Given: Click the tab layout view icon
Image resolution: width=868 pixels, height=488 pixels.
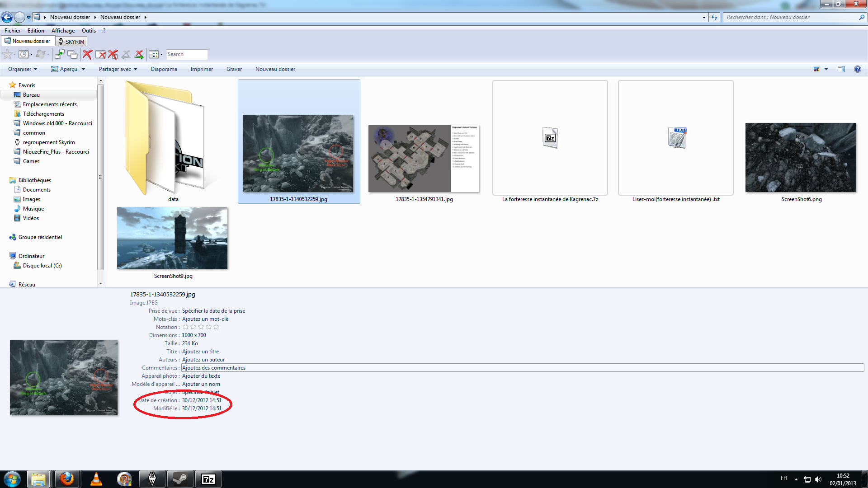Looking at the screenshot, I should coord(154,55).
